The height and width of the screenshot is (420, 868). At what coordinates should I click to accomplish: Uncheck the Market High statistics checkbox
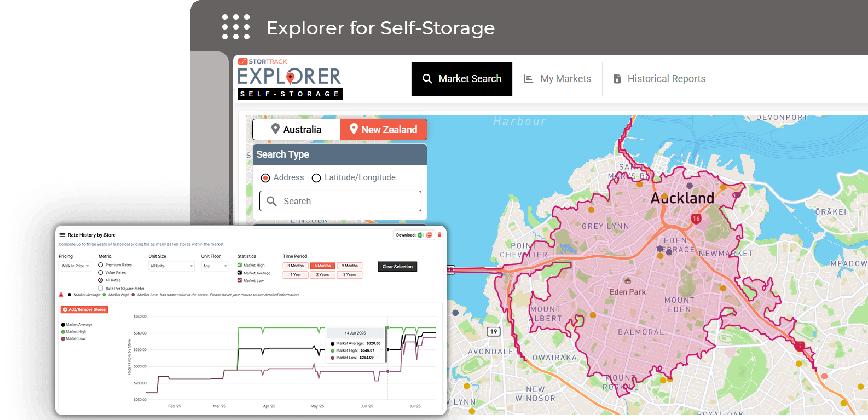click(240, 265)
